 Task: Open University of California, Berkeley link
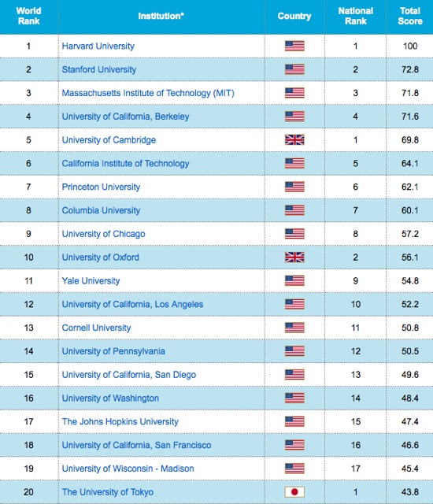[x=126, y=117]
